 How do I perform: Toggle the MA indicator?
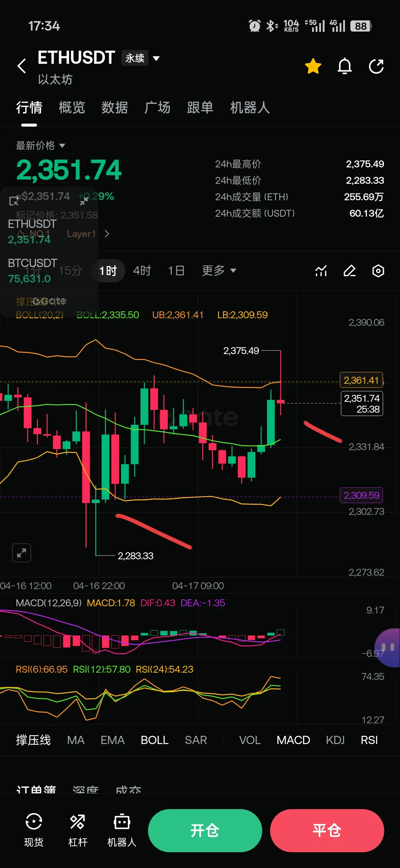(x=76, y=740)
